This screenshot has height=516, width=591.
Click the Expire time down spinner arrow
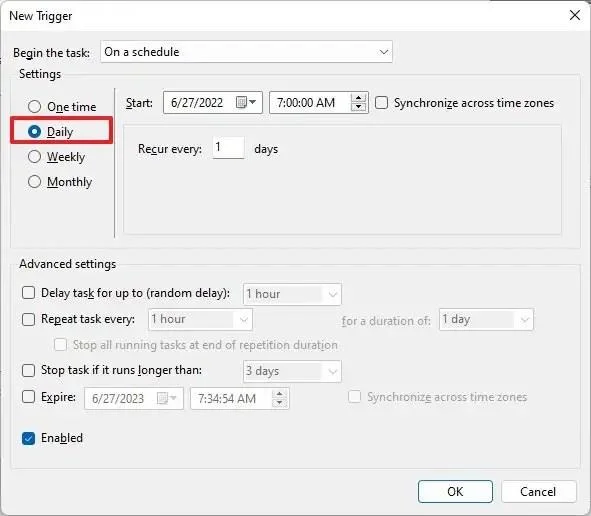[279, 403]
